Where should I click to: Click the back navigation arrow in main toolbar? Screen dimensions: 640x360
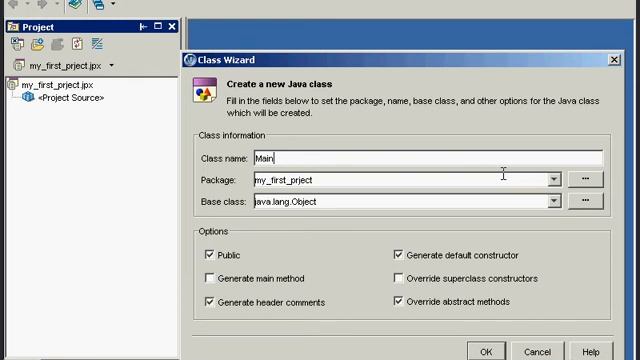[13, 4]
